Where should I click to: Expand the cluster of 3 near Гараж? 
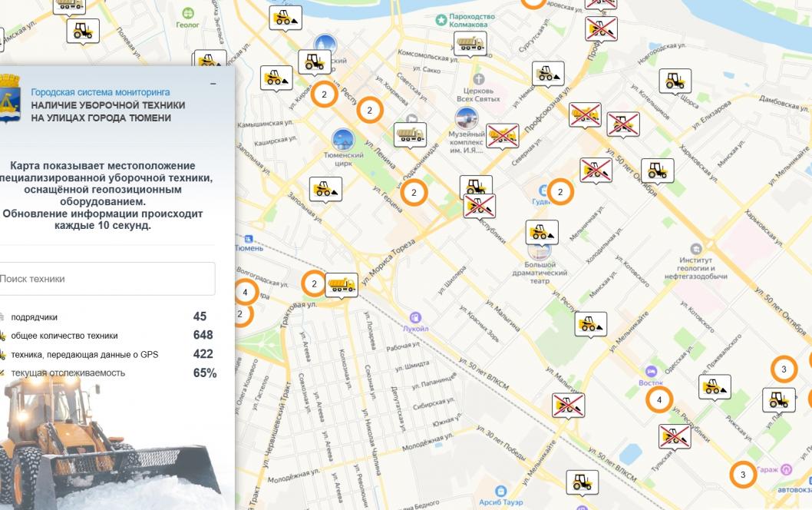(x=742, y=475)
